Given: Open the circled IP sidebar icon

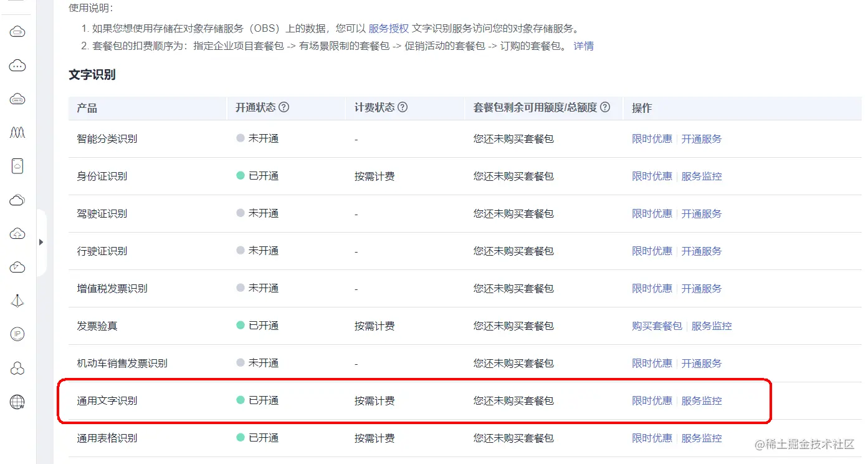Looking at the screenshot, I should [x=17, y=334].
